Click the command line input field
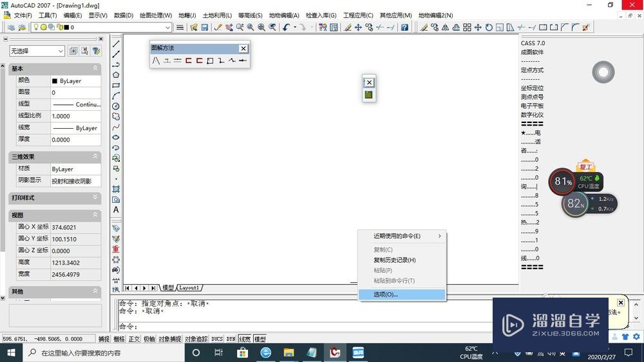The image size is (644, 362). 304,327
